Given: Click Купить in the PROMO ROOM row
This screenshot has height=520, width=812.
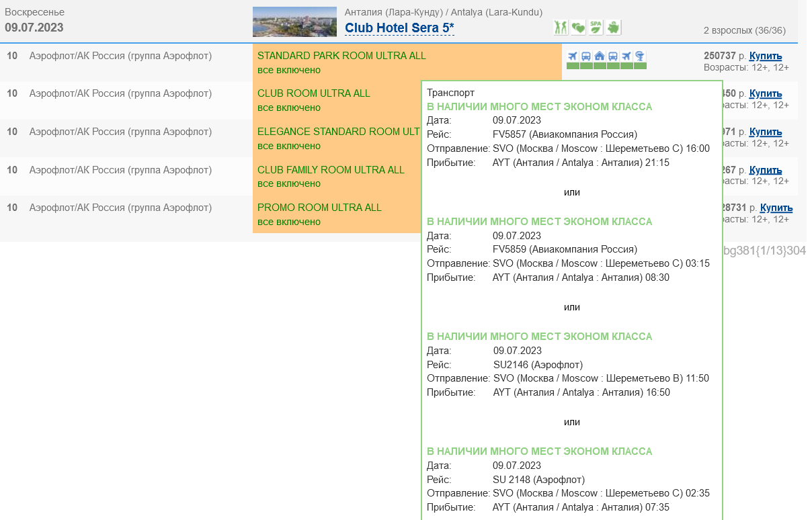Looking at the screenshot, I should point(776,208).
